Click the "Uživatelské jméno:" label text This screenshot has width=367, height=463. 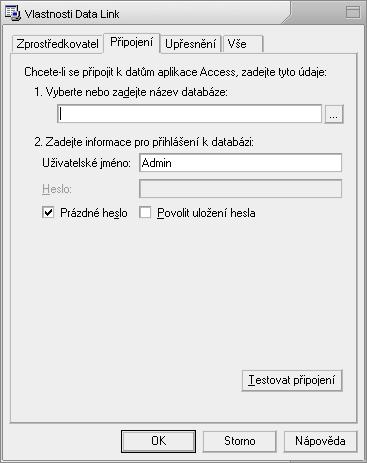(x=86, y=163)
